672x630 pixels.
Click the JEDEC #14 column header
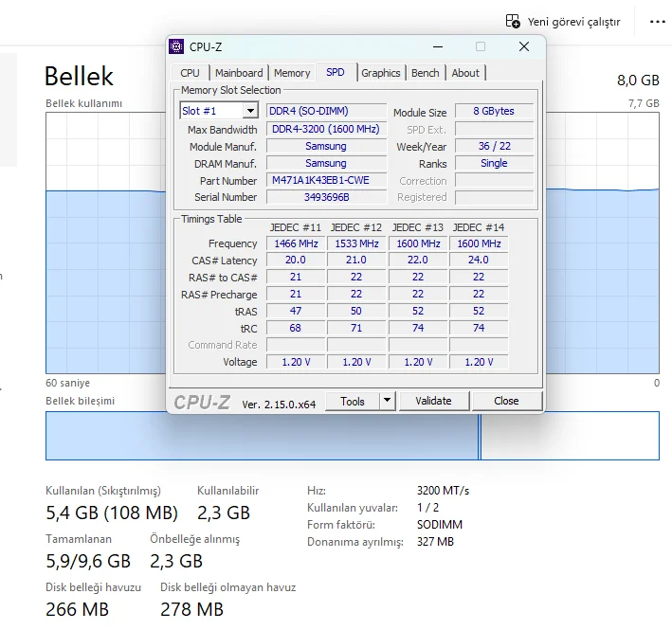pos(479,227)
